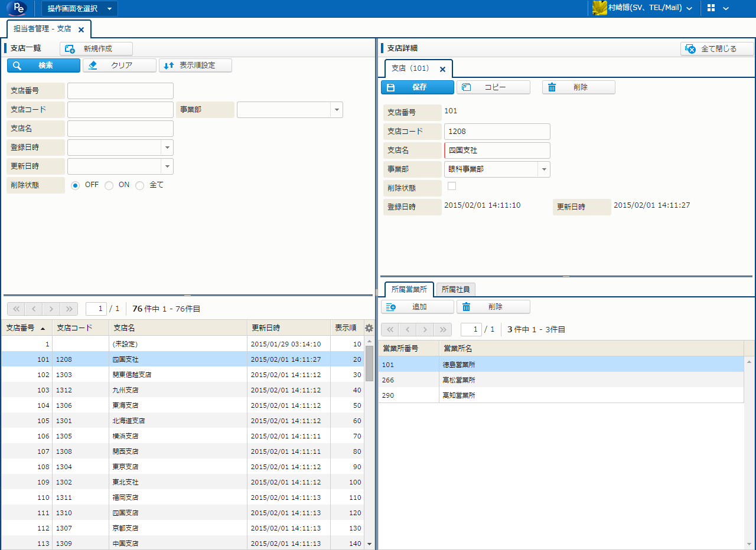Viewport: 756px width, 550px height.
Task: Switch to the 所属社員 tab
Action: (455, 289)
